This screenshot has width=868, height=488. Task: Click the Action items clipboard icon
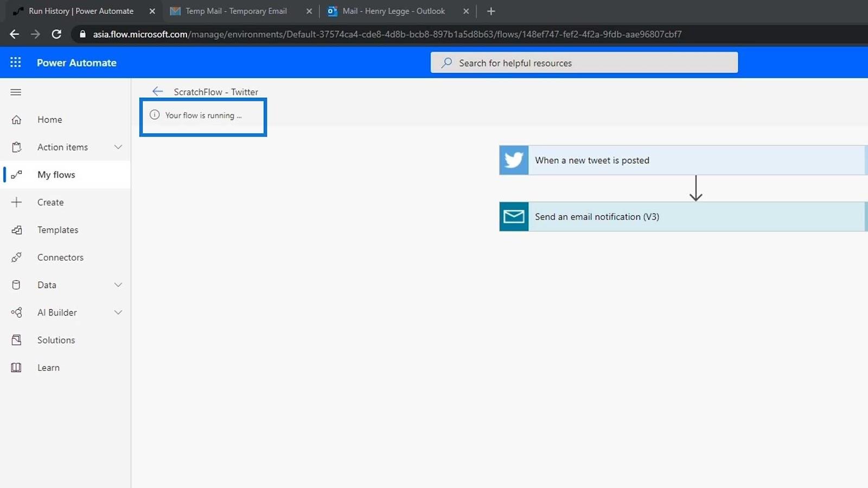coord(16,147)
